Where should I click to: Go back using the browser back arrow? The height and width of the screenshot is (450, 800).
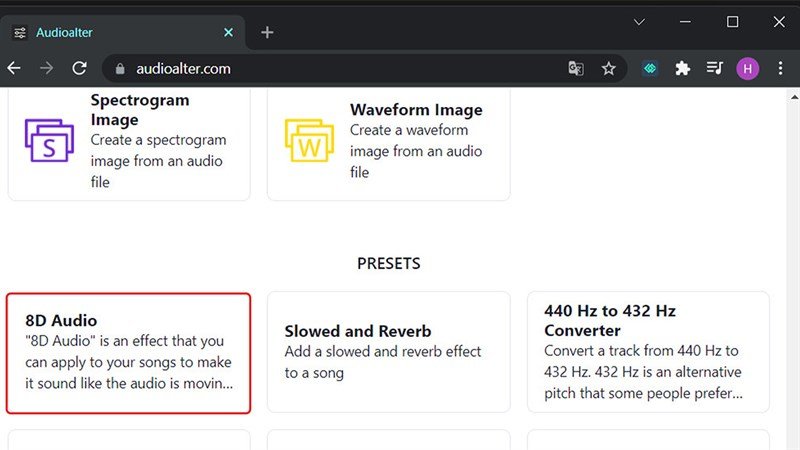[14, 69]
